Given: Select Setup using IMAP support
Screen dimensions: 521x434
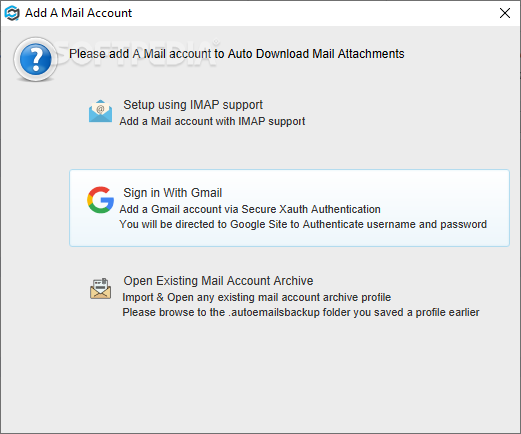Looking at the screenshot, I should point(193,105).
